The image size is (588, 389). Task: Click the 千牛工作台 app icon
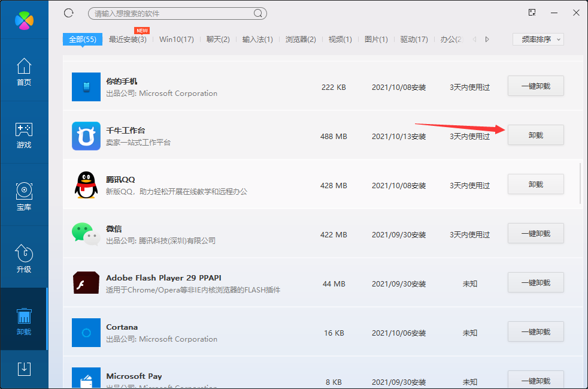pyautogui.click(x=86, y=136)
